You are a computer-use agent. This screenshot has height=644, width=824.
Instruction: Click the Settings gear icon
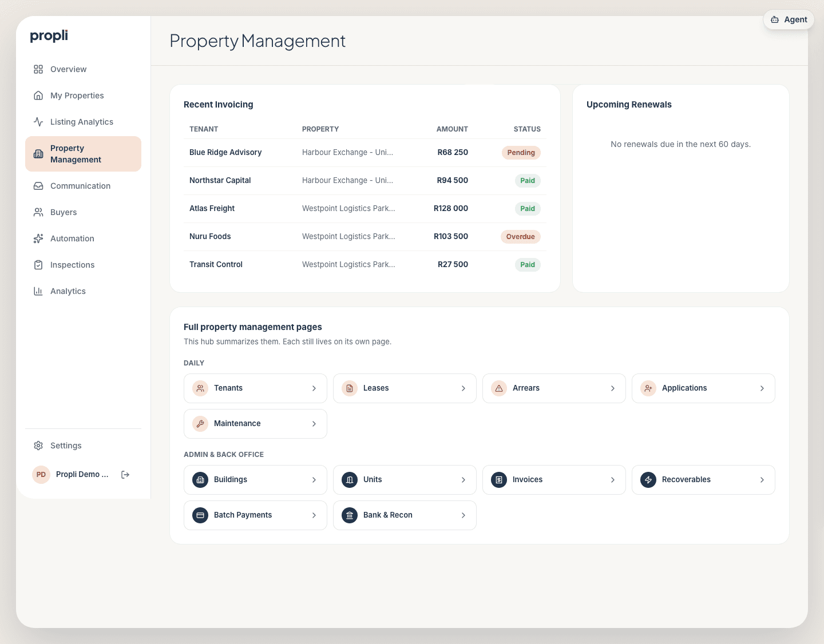(38, 446)
